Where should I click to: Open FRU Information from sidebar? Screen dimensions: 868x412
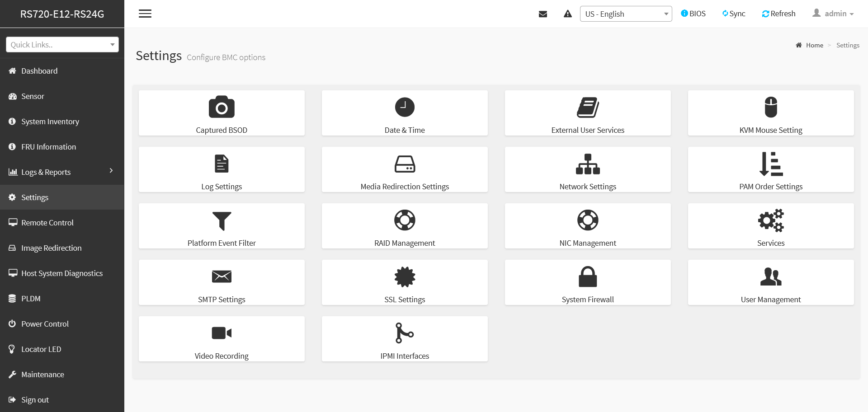pos(62,147)
